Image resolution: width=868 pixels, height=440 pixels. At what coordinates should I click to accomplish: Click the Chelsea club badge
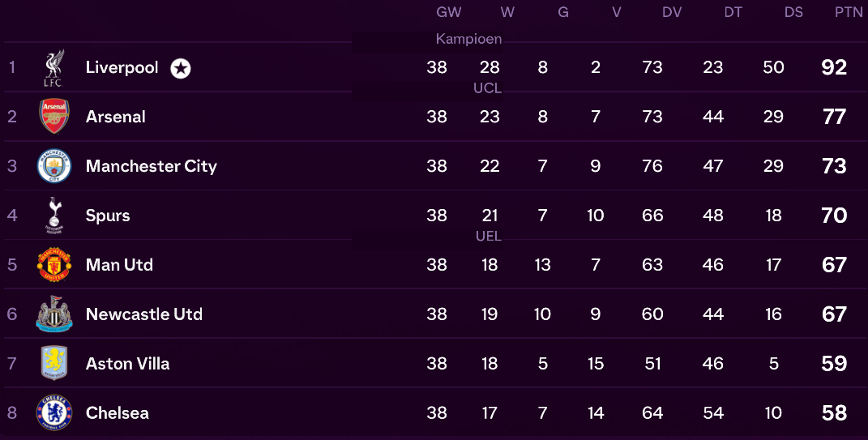pos(54,412)
